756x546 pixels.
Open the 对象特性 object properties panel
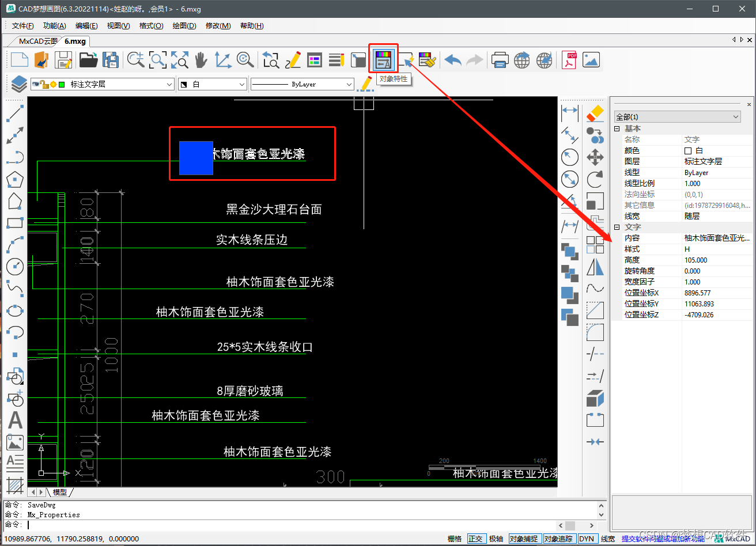point(383,59)
